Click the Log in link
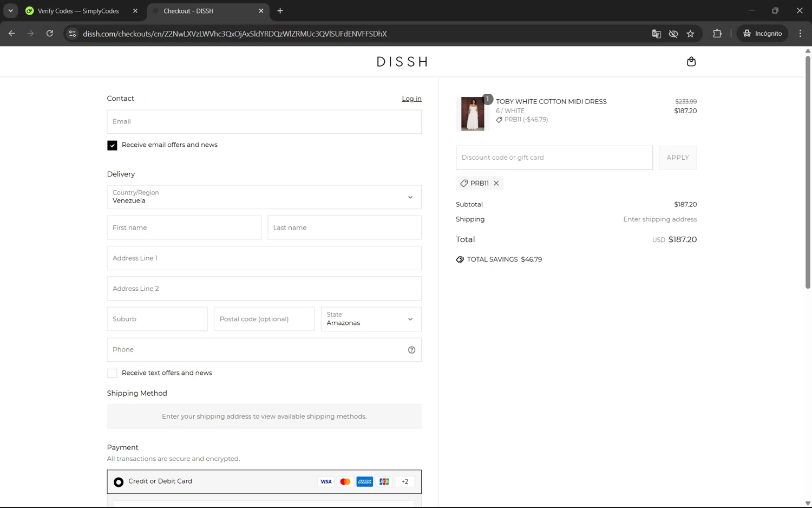Viewport: 812px width, 508px height. coord(411,99)
